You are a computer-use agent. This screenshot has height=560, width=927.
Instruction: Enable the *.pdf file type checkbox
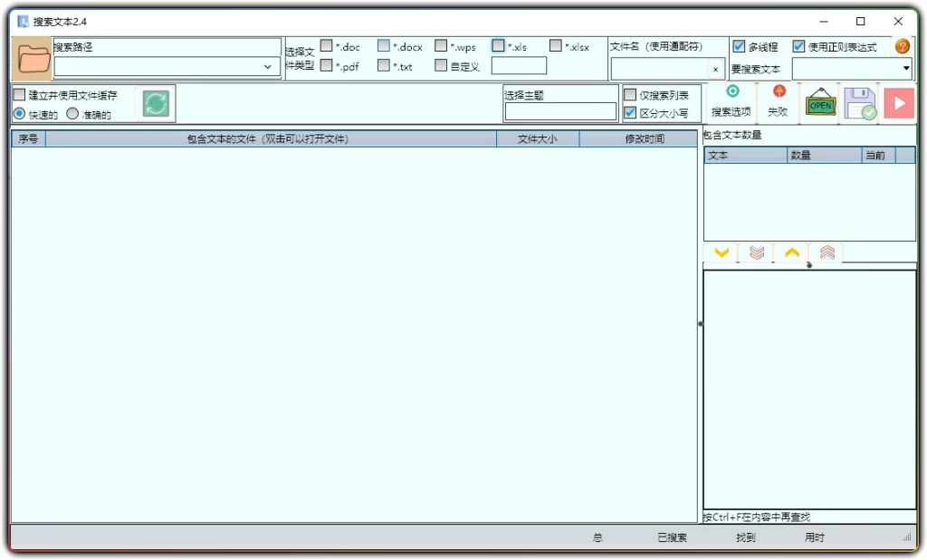(x=326, y=65)
